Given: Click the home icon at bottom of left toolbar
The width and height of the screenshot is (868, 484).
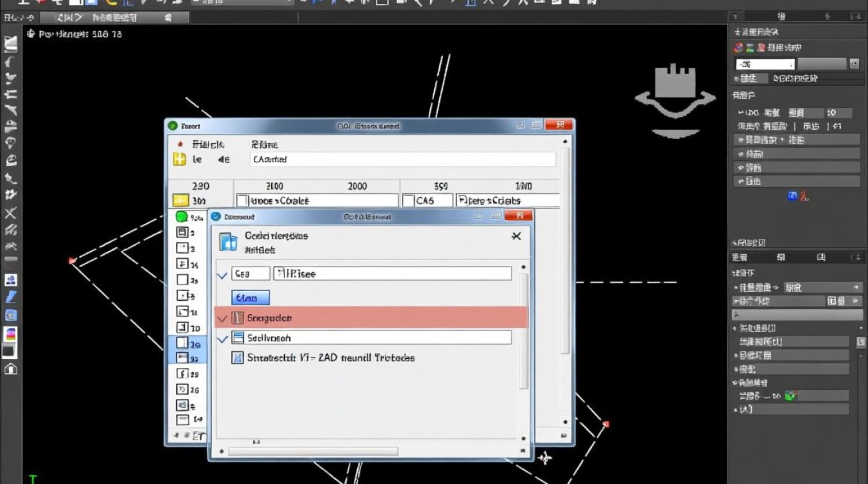Looking at the screenshot, I should point(10,369).
